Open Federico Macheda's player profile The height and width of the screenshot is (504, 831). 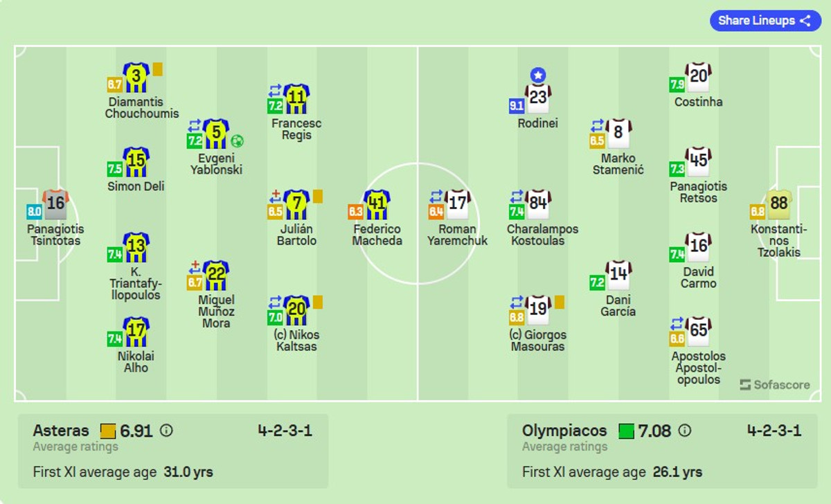pos(377,235)
